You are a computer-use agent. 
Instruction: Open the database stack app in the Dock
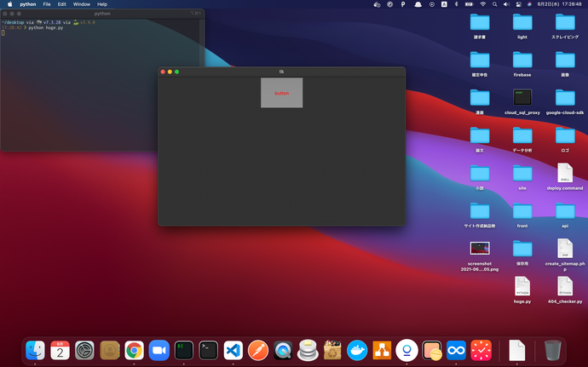click(x=308, y=350)
